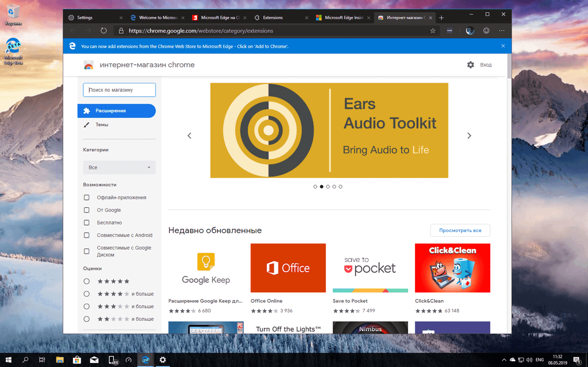
Task: Open the notification center icon
Action: (x=577, y=360)
